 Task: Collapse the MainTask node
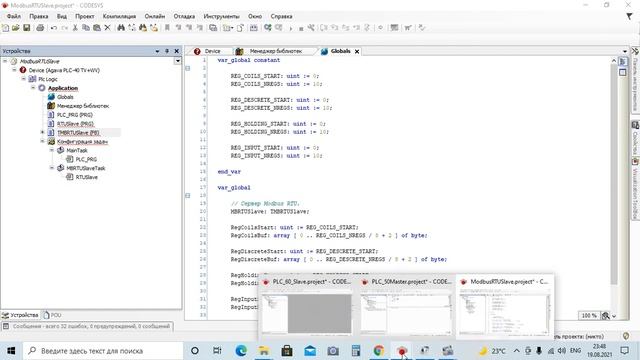pyautogui.click(x=52, y=150)
